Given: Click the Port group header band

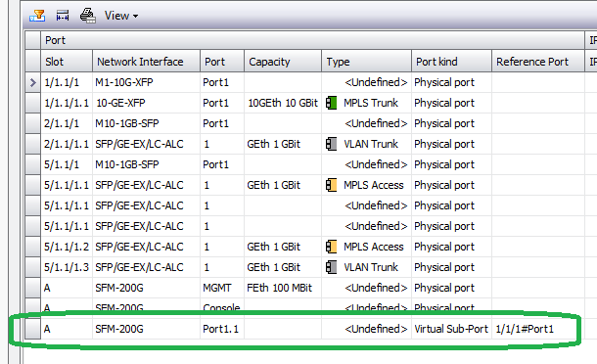Looking at the screenshot, I should (312, 40).
